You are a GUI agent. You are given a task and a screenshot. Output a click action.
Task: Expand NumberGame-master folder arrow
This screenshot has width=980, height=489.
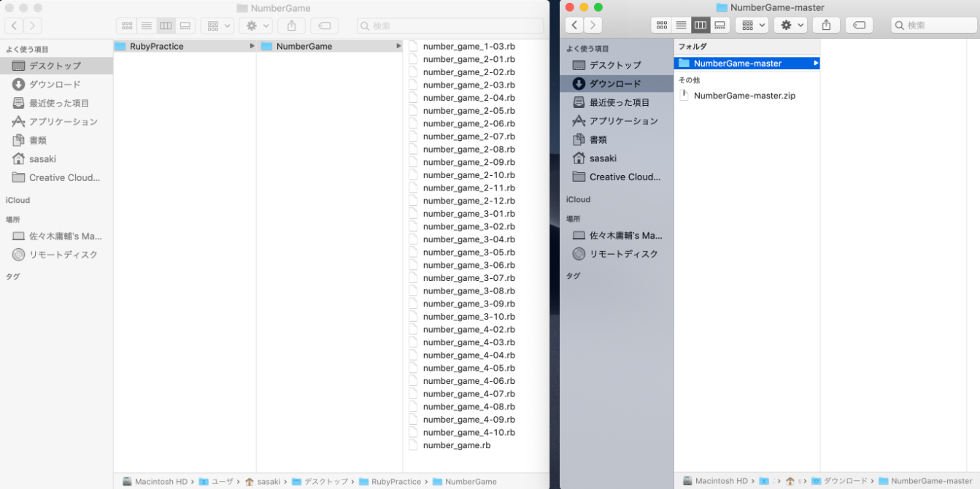[816, 63]
